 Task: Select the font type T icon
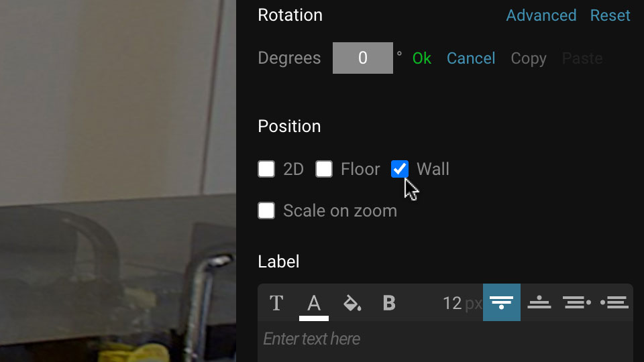click(x=276, y=303)
